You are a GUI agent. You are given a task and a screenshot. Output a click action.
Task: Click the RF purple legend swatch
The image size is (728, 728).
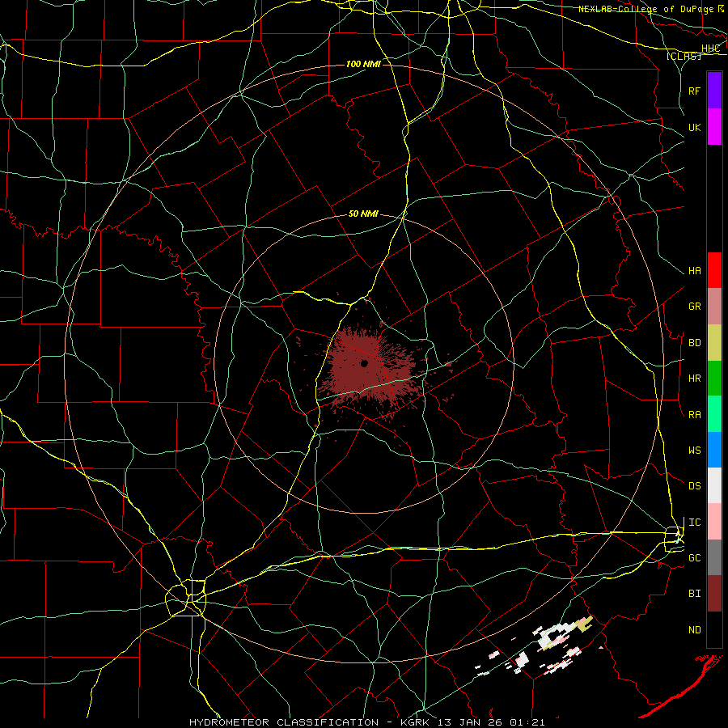pos(714,90)
